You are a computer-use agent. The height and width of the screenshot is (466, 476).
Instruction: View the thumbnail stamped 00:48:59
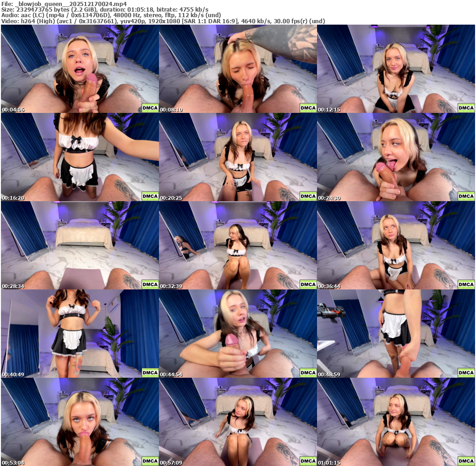pyautogui.click(x=396, y=334)
